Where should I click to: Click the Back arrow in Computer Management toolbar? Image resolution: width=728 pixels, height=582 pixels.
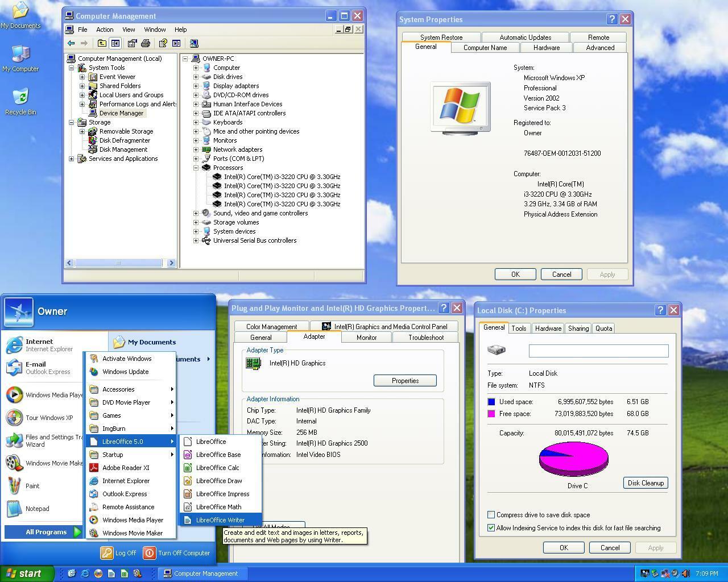71,43
